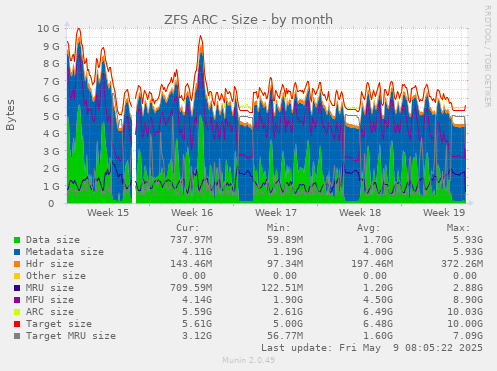497x371 pixels.
Task: Click the red Target size legend swatch
Action: click(x=17, y=324)
